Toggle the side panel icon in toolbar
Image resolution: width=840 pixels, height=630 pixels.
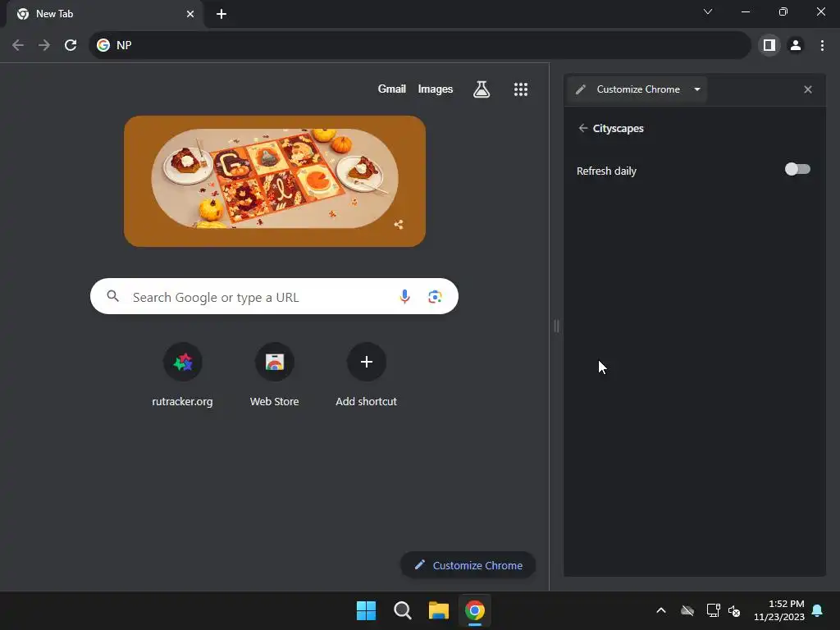coord(769,45)
